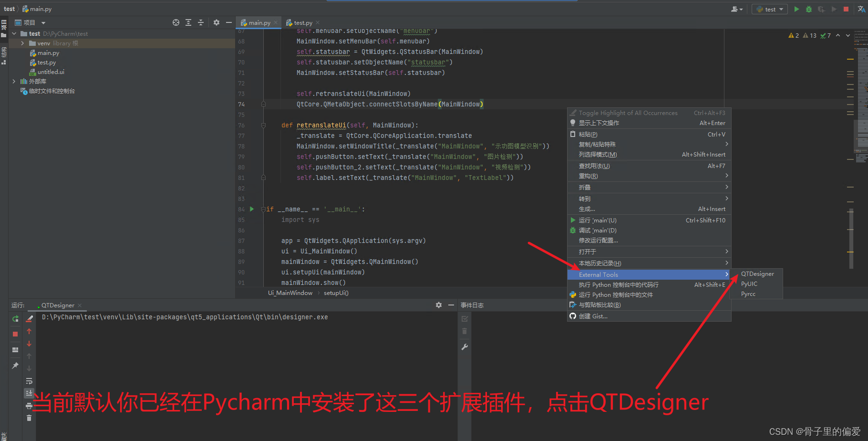This screenshot has height=441, width=868.
Task: Run the test configuration with green play icon
Action: [796, 9]
